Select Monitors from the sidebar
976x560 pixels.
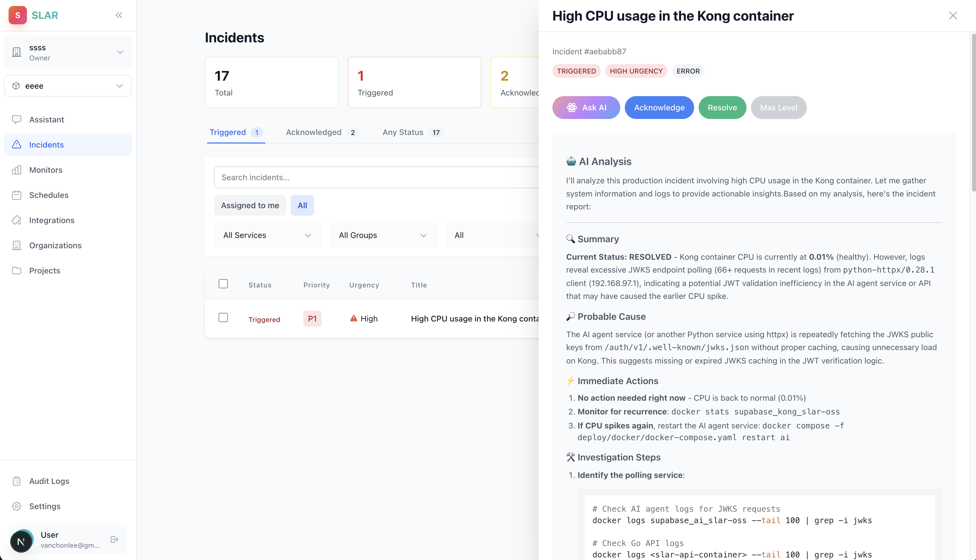click(46, 170)
